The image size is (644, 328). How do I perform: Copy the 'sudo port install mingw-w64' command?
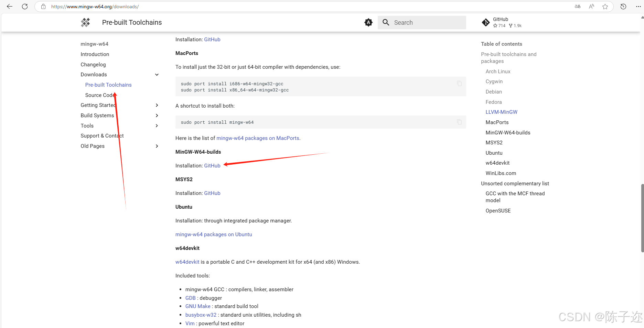pos(459,122)
